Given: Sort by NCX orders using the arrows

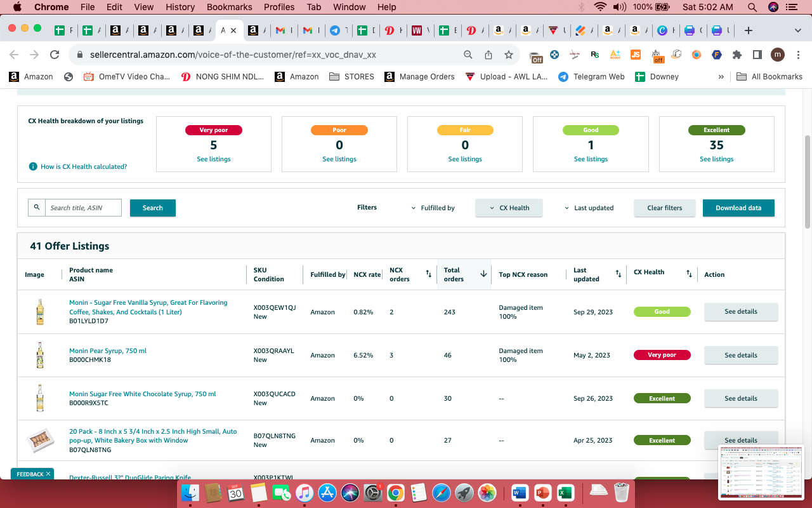Looking at the screenshot, I should point(428,274).
